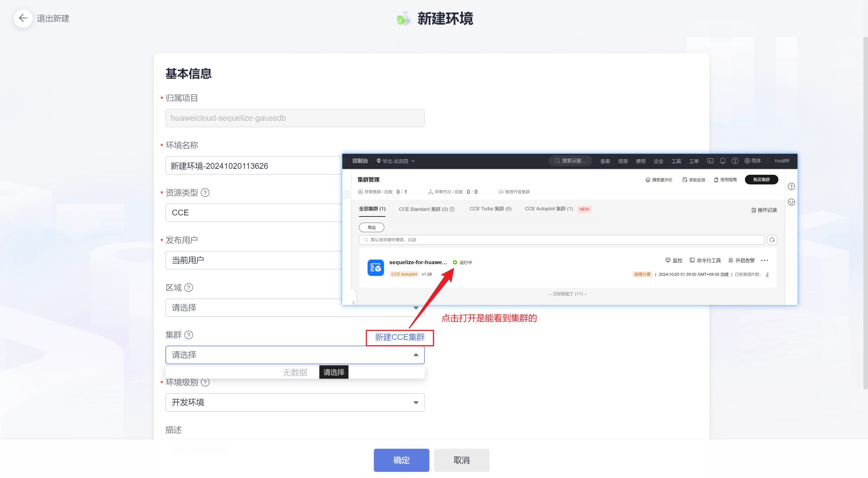Click the 取消 cancel button

tap(461, 460)
